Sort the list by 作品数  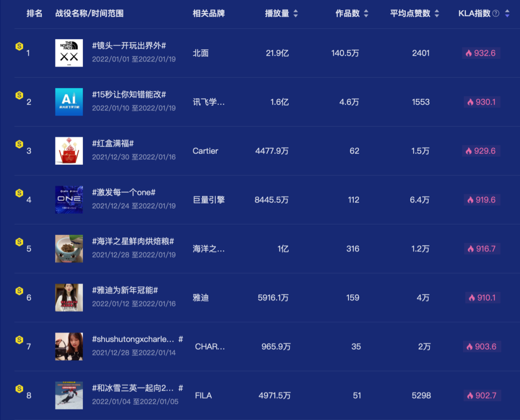tap(366, 13)
